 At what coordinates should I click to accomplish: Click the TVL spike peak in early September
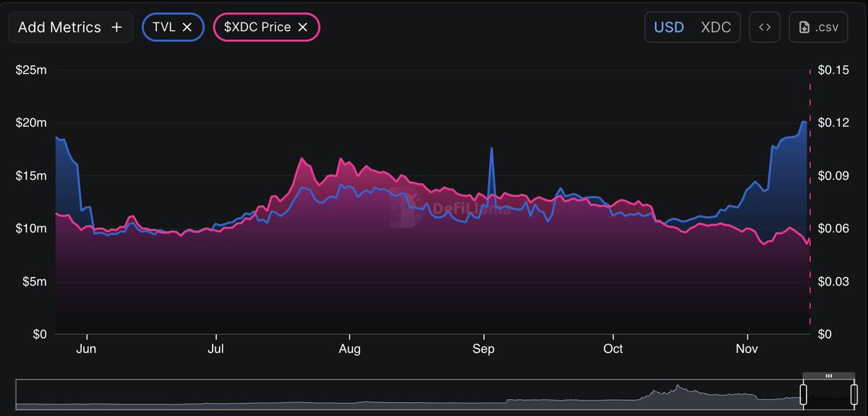click(x=492, y=148)
